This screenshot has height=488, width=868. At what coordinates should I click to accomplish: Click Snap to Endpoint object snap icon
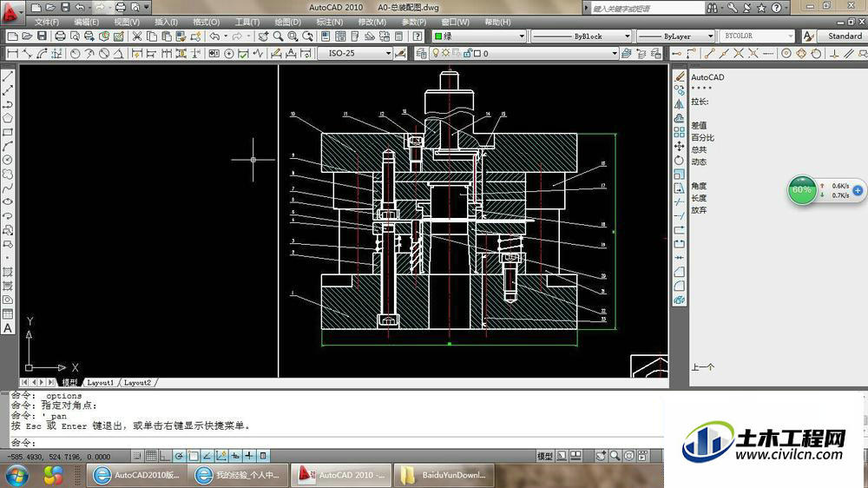pyautogui.click(x=710, y=53)
